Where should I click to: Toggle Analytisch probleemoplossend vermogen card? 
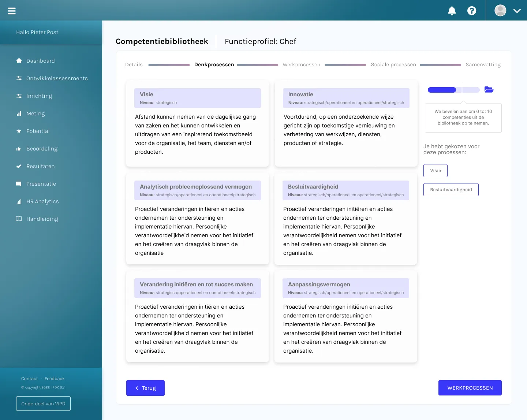pos(198,219)
